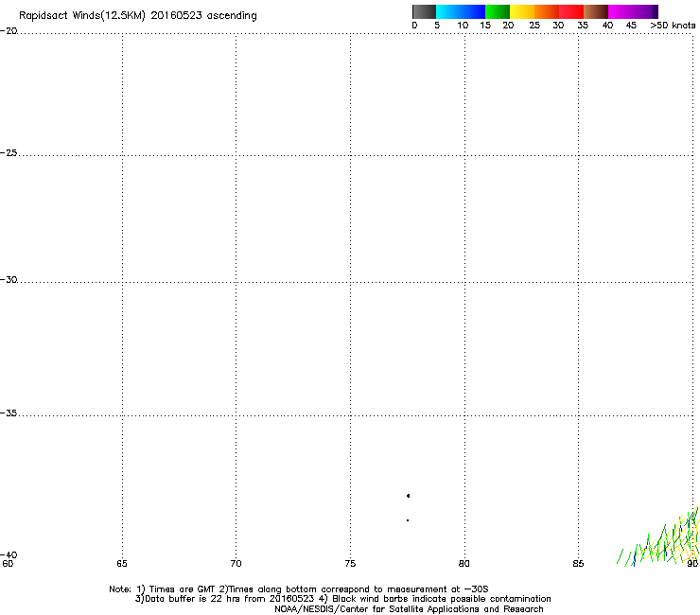Click the ">50 knots" legend label
This screenshot has height=615, width=700.
click(x=673, y=26)
